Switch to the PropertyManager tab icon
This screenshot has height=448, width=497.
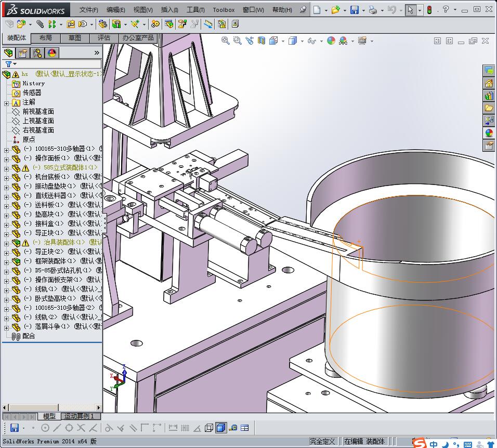click(23, 52)
